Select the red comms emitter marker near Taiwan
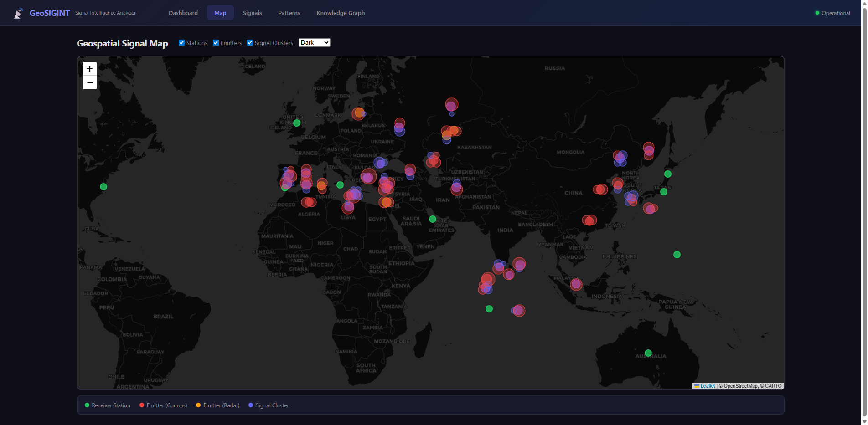 pyautogui.click(x=589, y=220)
